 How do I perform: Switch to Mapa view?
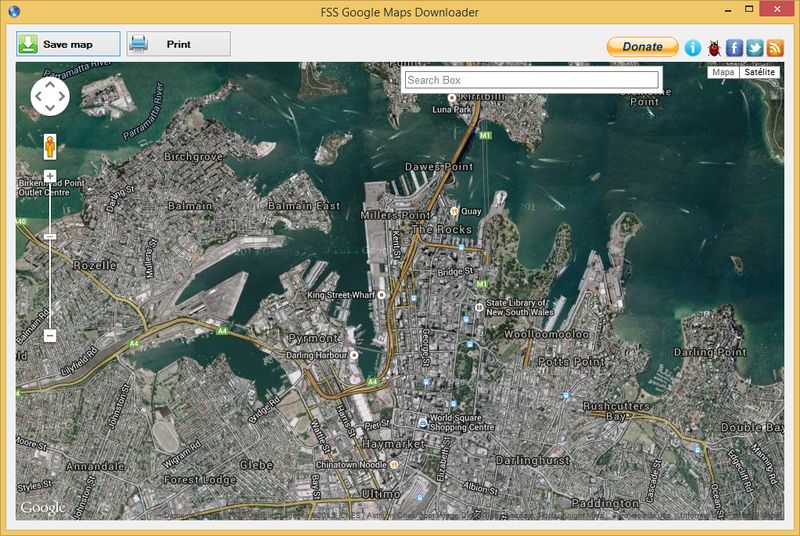click(x=723, y=72)
